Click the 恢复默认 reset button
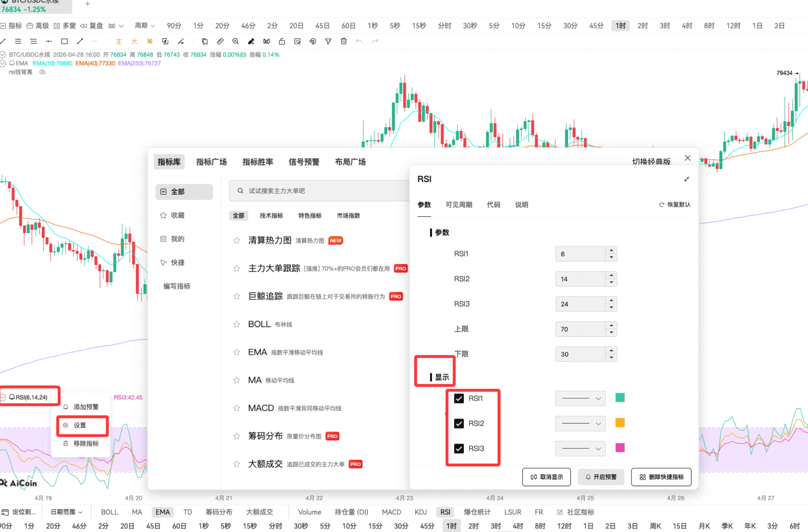Image resolution: width=808 pixels, height=532 pixels. [675, 205]
